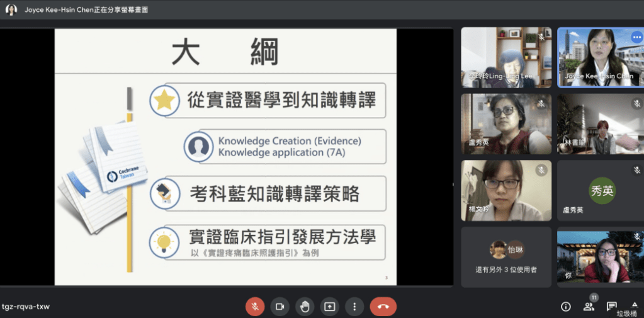Open meeting details info icon

[x=565, y=307]
